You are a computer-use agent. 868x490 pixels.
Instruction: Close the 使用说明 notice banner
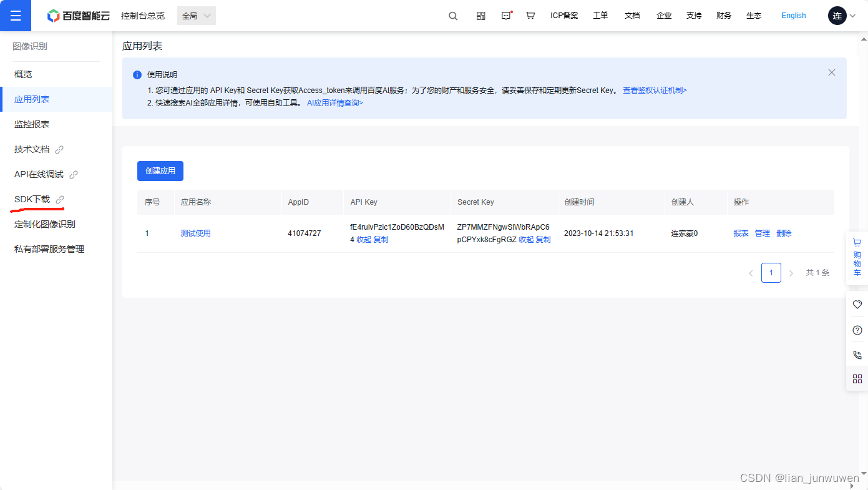[831, 72]
